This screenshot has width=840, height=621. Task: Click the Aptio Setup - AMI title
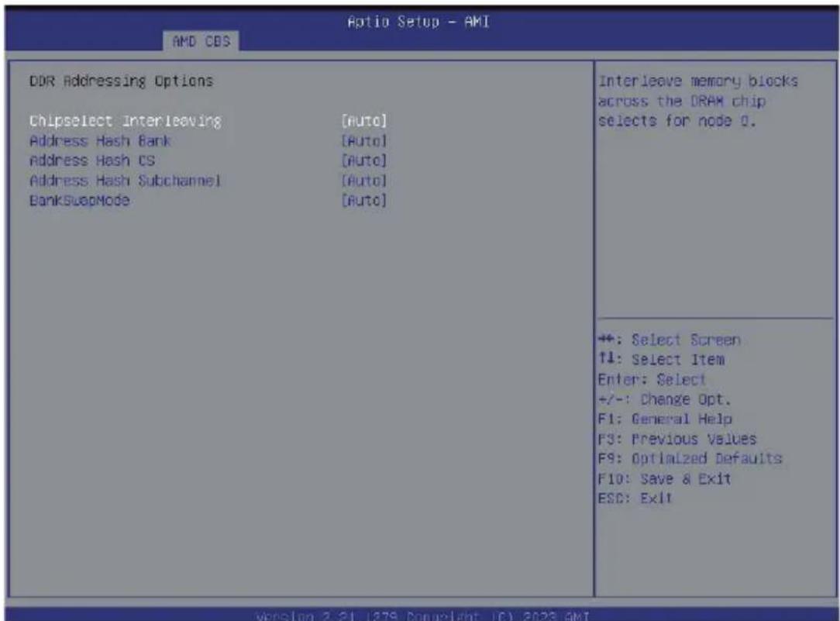(x=418, y=22)
